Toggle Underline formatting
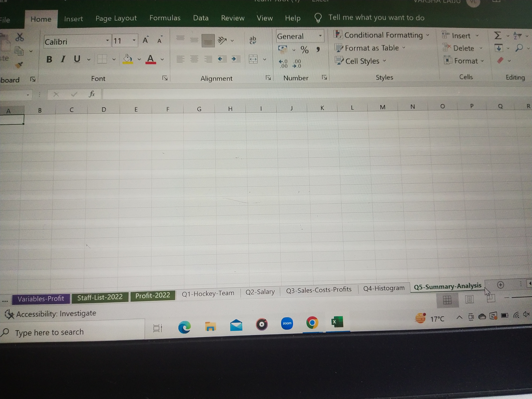This screenshot has height=399, width=532. point(77,59)
